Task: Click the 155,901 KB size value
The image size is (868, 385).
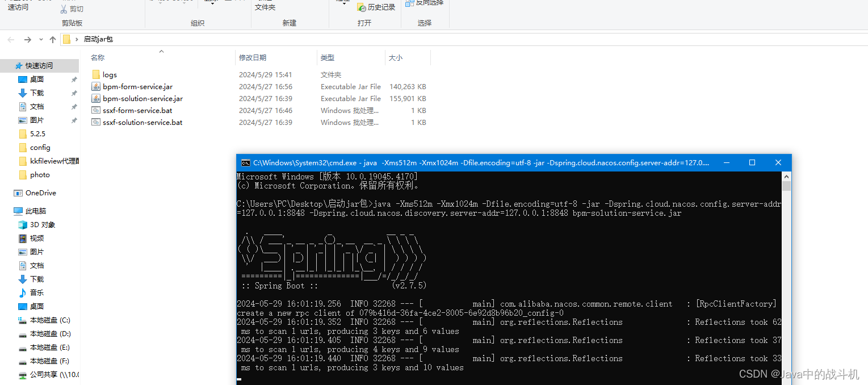Action: (x=408, y=99)
